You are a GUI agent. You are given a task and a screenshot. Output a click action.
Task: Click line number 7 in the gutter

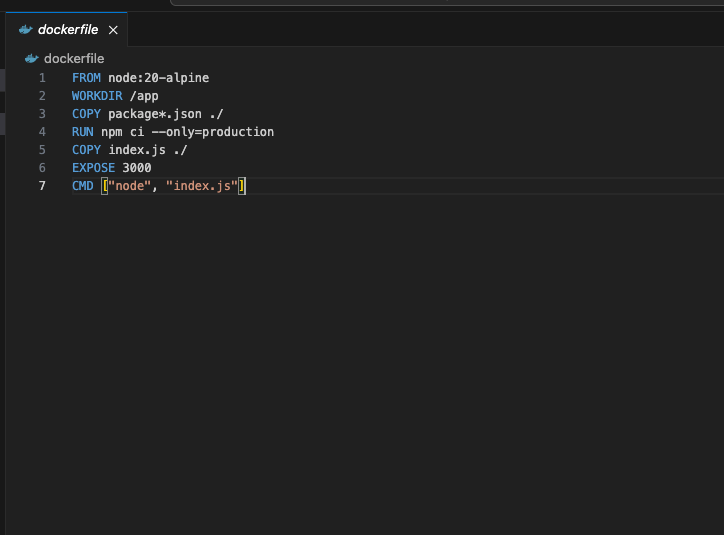click(42, 186)
